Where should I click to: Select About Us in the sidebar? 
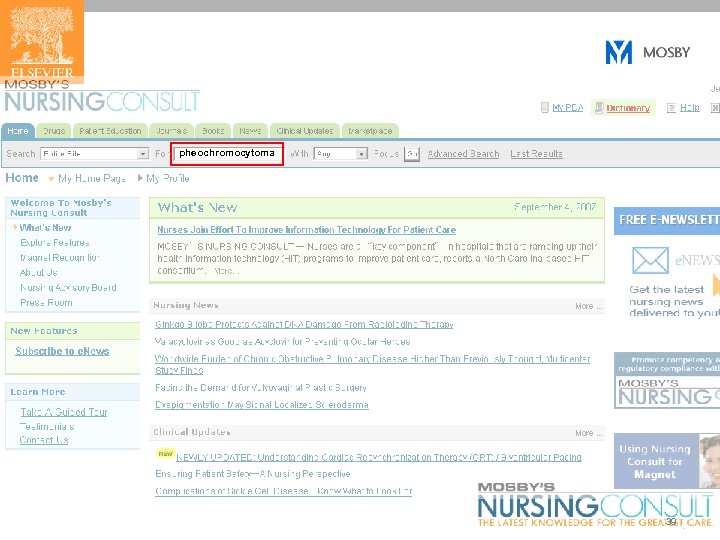click(39, 272)
